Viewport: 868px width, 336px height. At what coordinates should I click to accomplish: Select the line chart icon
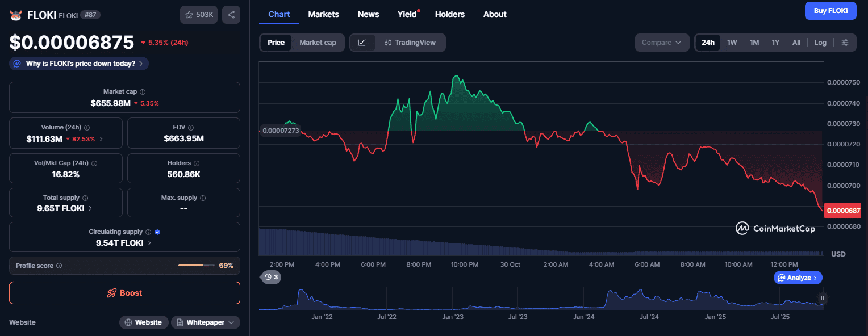(x=362, y=43)
